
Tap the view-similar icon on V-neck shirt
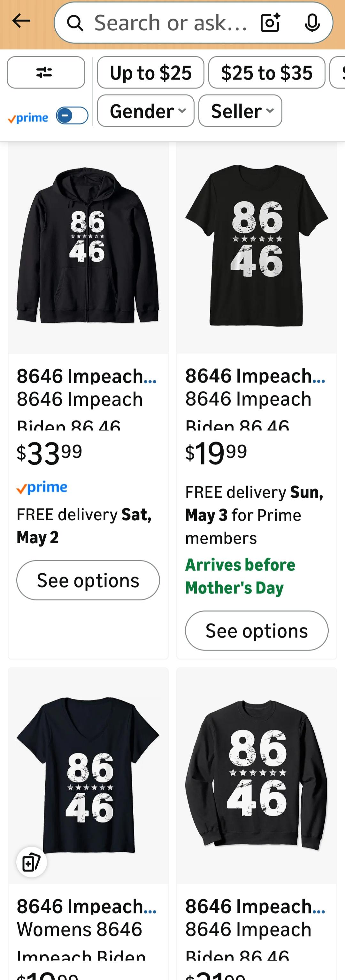[31, 862]
